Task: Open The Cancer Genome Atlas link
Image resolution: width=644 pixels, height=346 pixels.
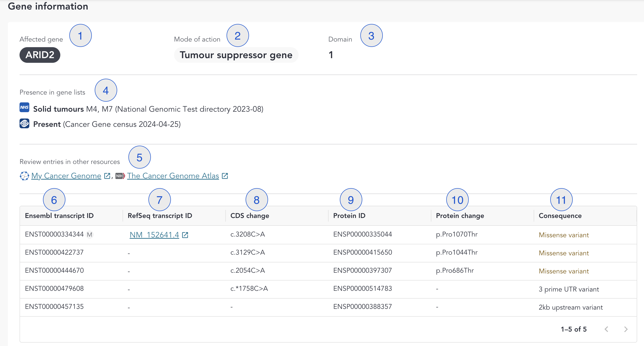Action: 173,176
